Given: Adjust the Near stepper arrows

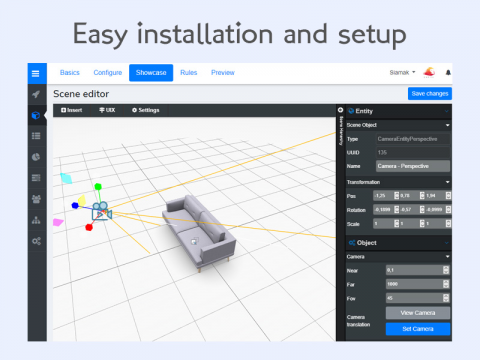Looking at the screenshot, I should (446, 270).
